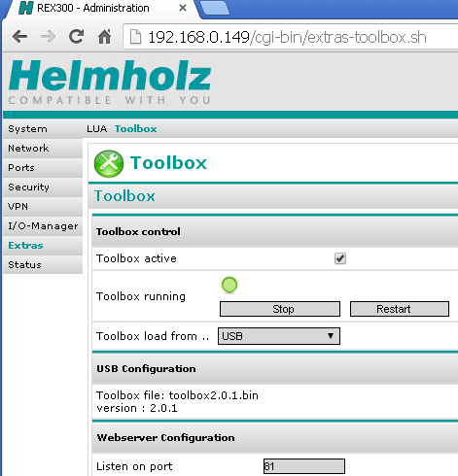
Task: Open the I/O-Manager menu
Action: [x=43, y=226]
